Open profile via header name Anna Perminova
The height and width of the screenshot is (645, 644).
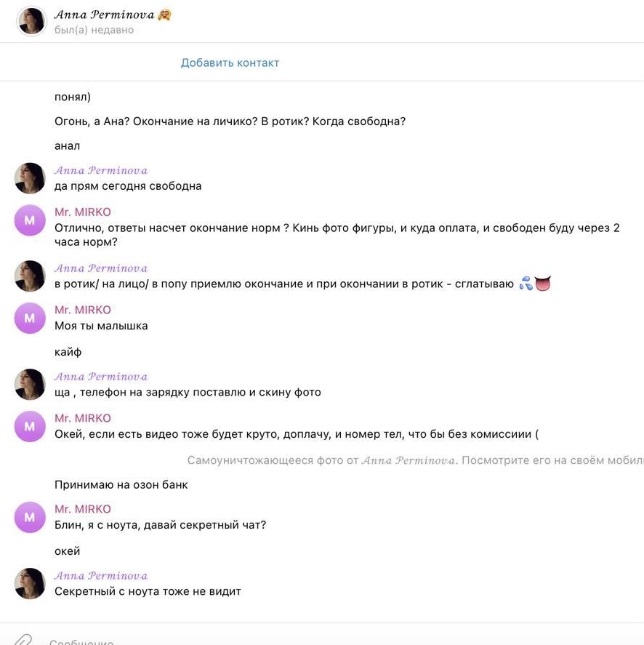click(105, 15)
